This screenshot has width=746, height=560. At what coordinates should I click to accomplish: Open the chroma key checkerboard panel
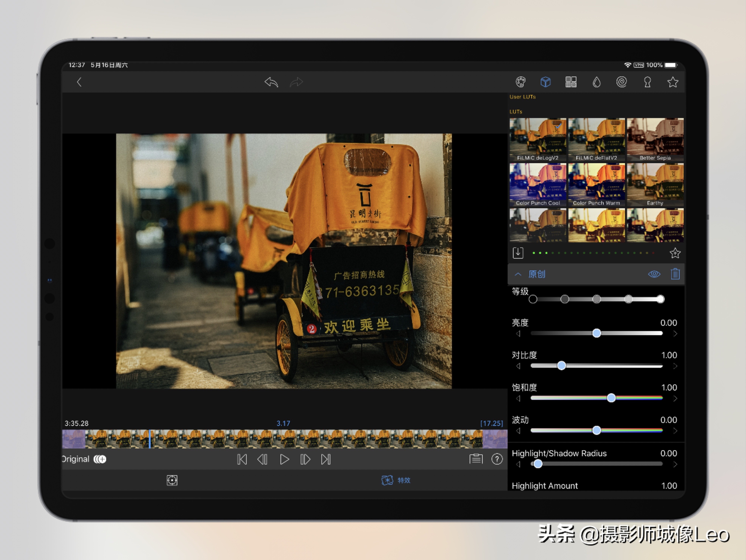click(571, 82)
